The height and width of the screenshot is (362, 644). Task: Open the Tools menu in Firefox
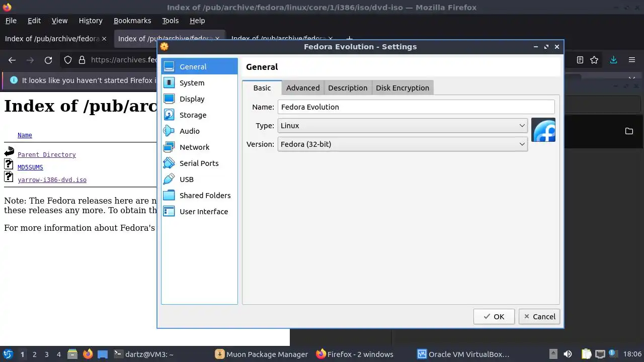click(x=170, y=21)
